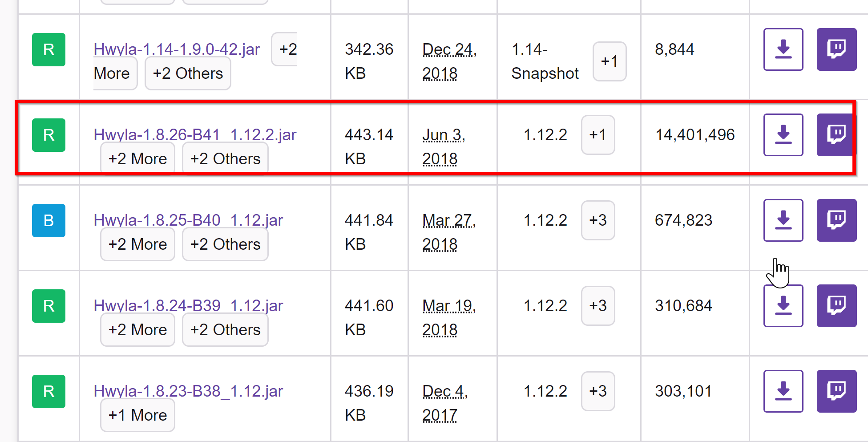868x442 pixels.
Task: Download the Hwyla-1.8.23-B38_1.12.jar file
Action: click(x=783, y=391)
